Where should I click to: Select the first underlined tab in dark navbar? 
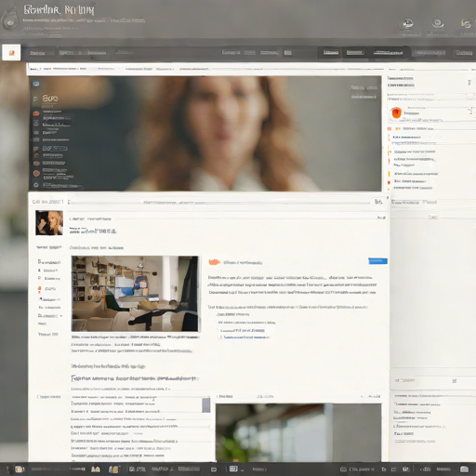coord(331,52)
